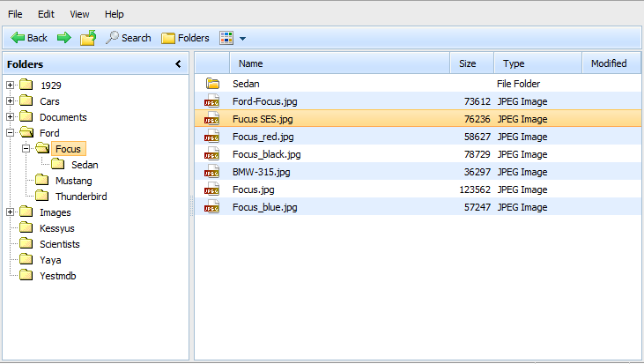Click JPEG icon for Fucus SES.jpg
The height and width of the screenshot is (364, 644).
coord(212,118)
